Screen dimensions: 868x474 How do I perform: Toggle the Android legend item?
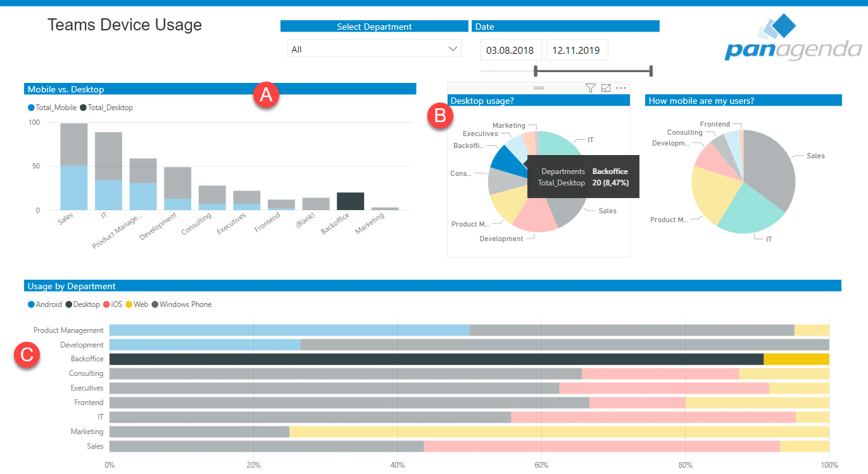coord(44,304)
